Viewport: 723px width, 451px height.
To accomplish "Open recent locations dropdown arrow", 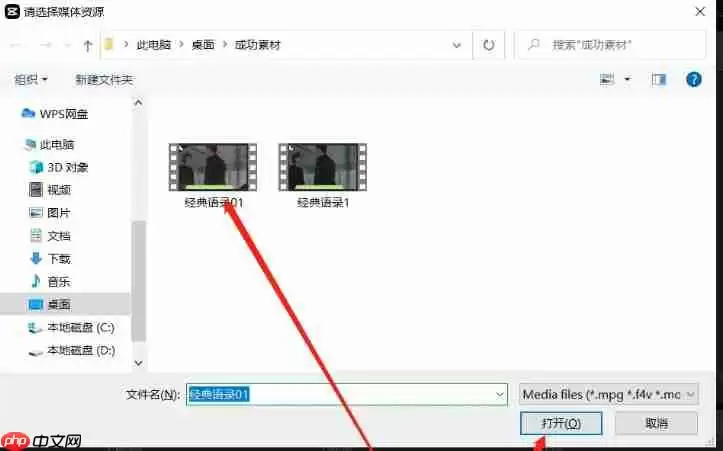I will tap(67, 45).
